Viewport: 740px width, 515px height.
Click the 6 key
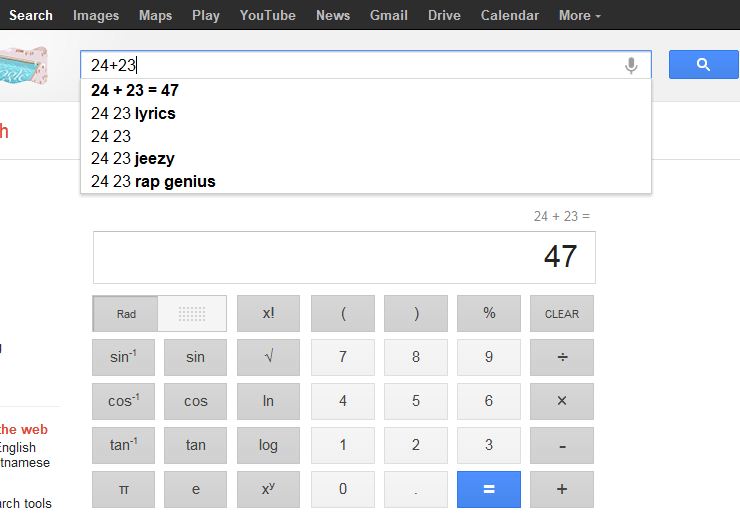point(489,401)
